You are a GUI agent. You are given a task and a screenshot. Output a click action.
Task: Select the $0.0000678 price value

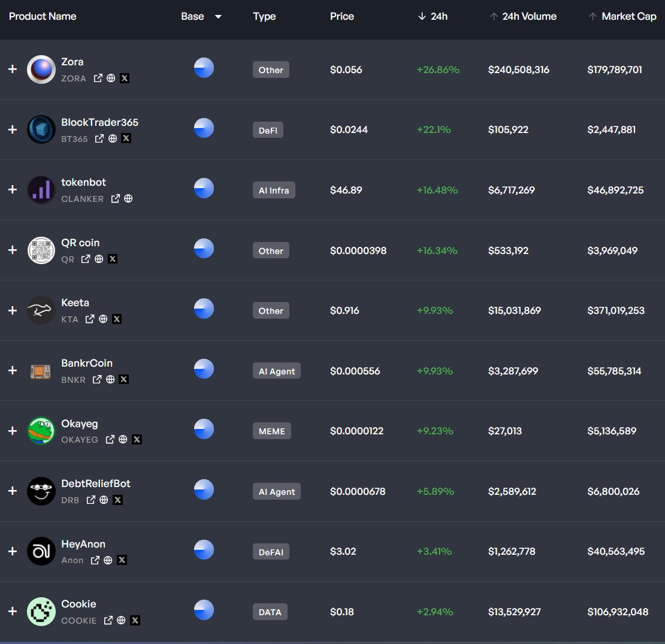click(358, 491)
